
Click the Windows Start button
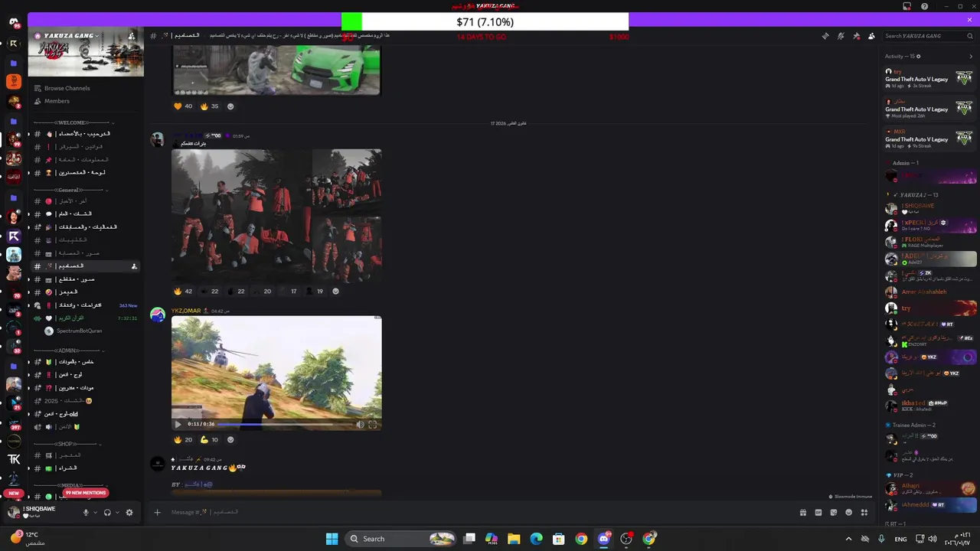[x=332, y=539]
